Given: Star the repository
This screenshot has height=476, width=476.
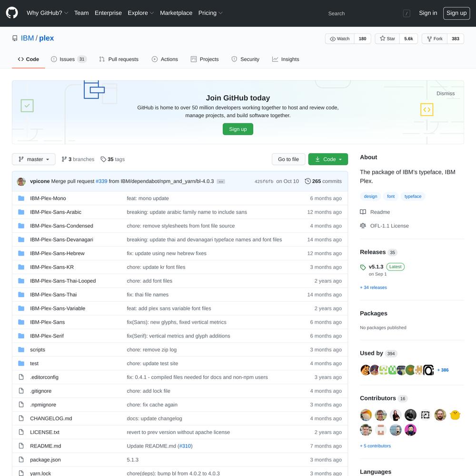Looking at the screenshot, I should pyautogui.click(x=387, y=39).
